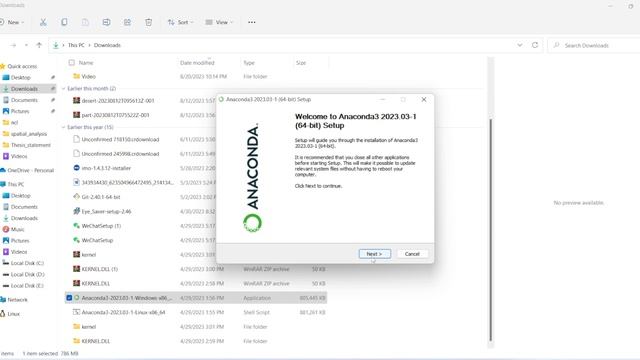This screenshot has width=640, height=360.
Task: Click the Cut icon in Explorer toolbar
Action: coord(43,22)
